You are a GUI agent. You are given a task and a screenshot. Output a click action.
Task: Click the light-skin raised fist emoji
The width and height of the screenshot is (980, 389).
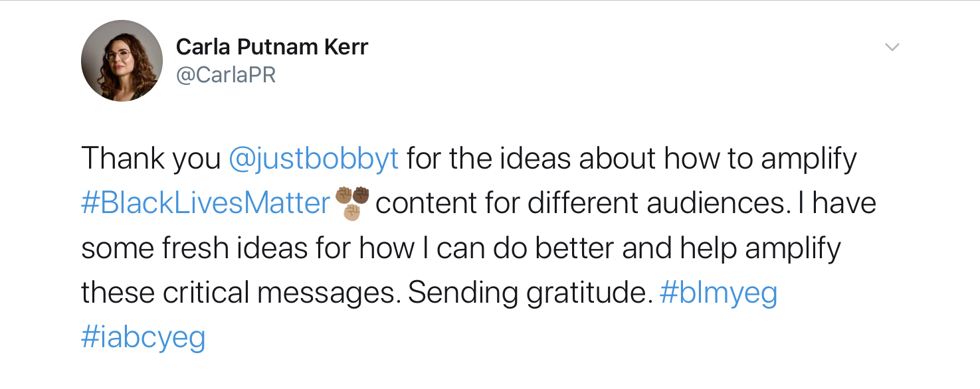(352, 212)
